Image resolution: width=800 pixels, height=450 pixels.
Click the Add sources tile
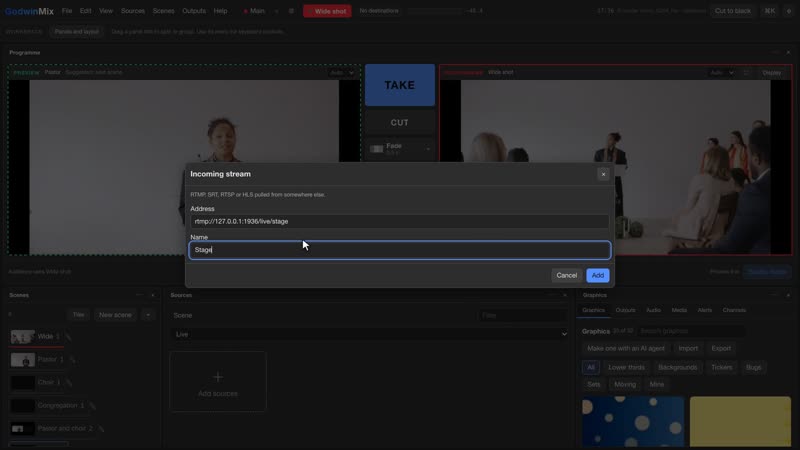218,382
